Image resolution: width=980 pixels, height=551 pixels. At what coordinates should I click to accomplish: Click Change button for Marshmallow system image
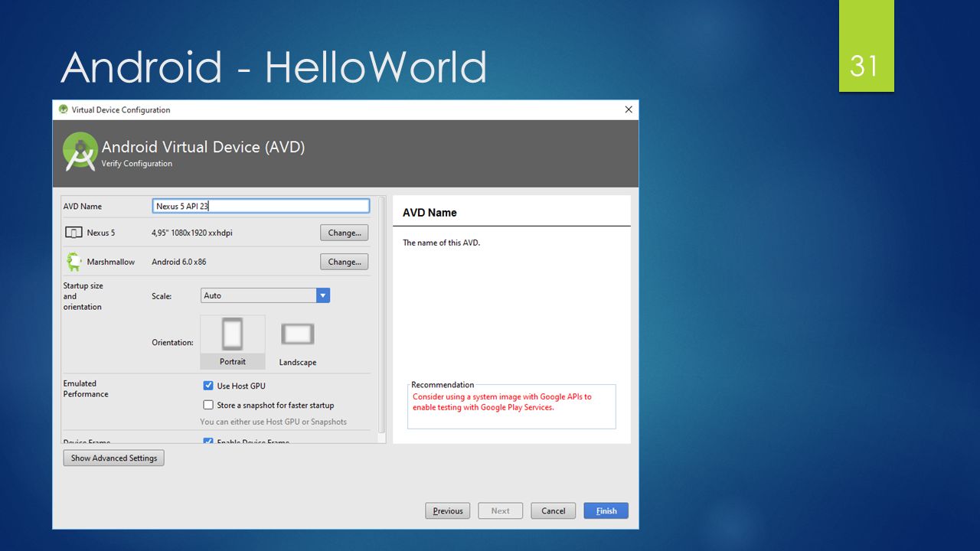[345, 262]
